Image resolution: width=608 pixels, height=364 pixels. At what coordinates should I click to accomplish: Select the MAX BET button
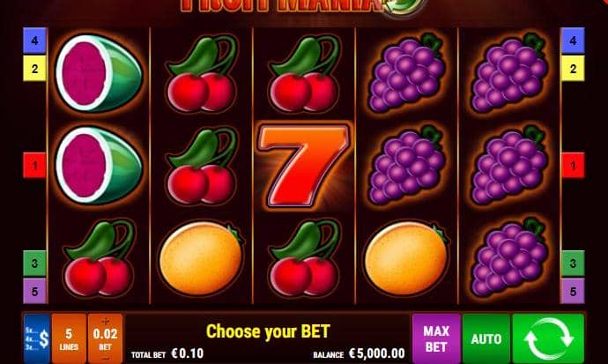(436, 338)
